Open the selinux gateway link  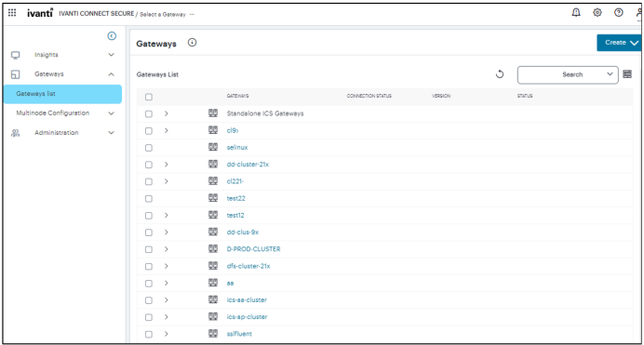[237, 148]
